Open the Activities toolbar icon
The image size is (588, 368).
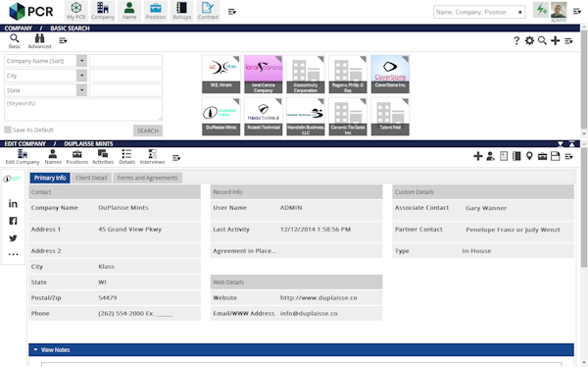103,157
